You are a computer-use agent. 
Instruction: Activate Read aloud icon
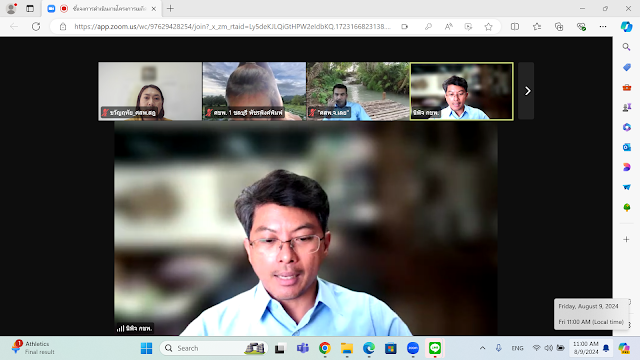pyautogui.click(x=448, y=27)
